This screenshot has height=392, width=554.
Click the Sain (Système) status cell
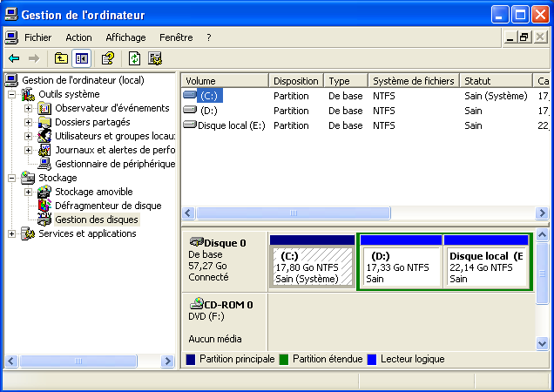point(496,96)
